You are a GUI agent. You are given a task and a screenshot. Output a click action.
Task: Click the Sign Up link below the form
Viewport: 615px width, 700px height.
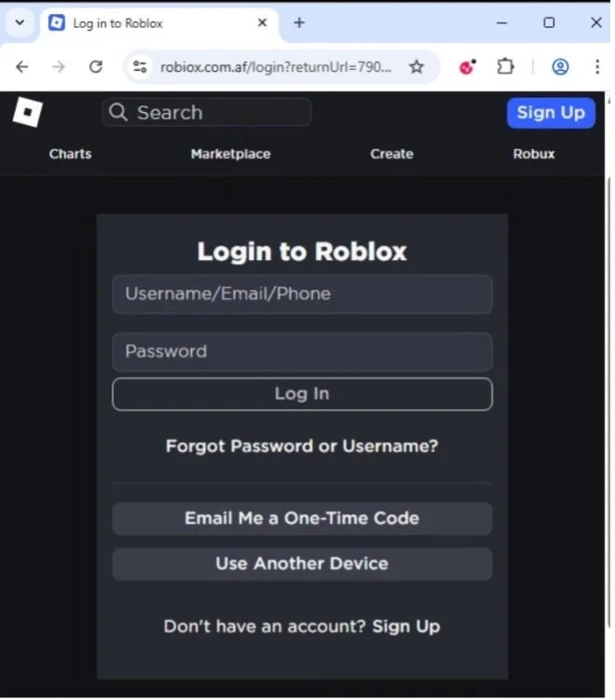pyautogui.click(x=406, y=626)
